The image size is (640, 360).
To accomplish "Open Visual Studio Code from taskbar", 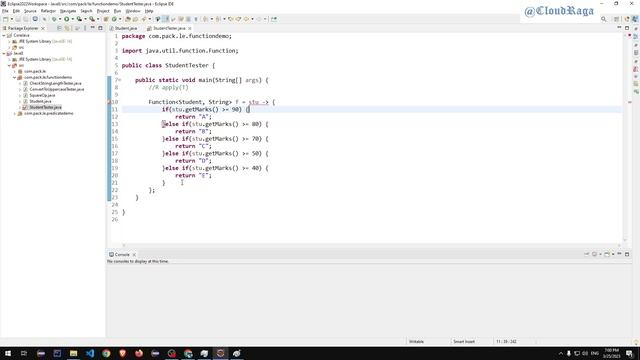I will tap(90, 353).
